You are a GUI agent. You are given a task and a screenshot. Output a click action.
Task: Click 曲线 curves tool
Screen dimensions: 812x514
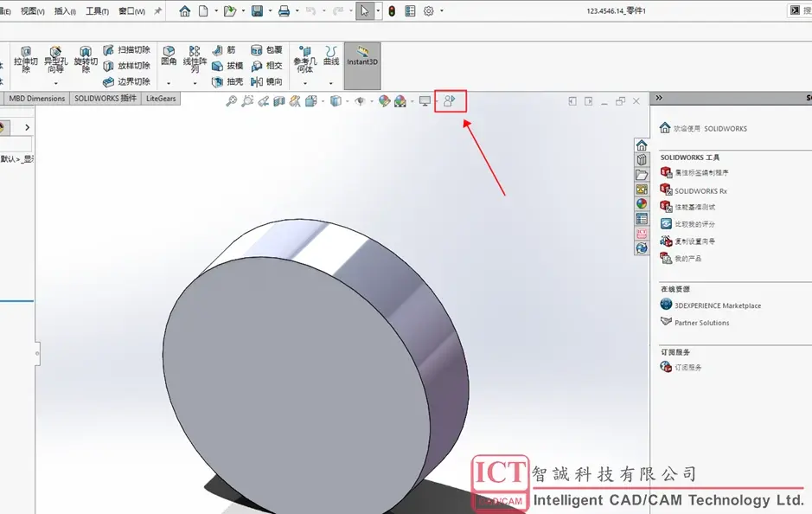[331, 56]
